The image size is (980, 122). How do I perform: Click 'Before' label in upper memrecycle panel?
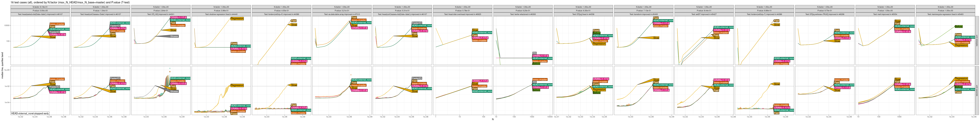click(x=959, y=27)
